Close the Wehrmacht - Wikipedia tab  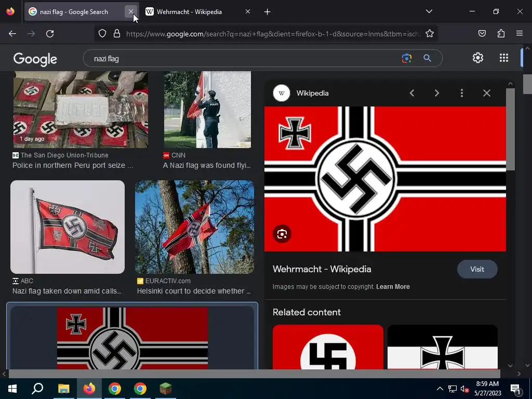pos(248,11)
